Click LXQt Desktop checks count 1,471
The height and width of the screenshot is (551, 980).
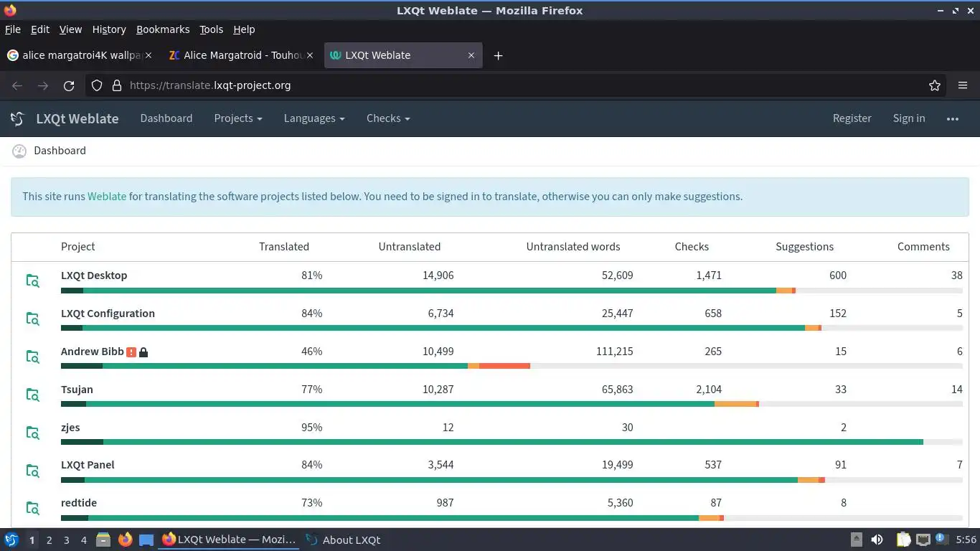click(x=708, y=275)
